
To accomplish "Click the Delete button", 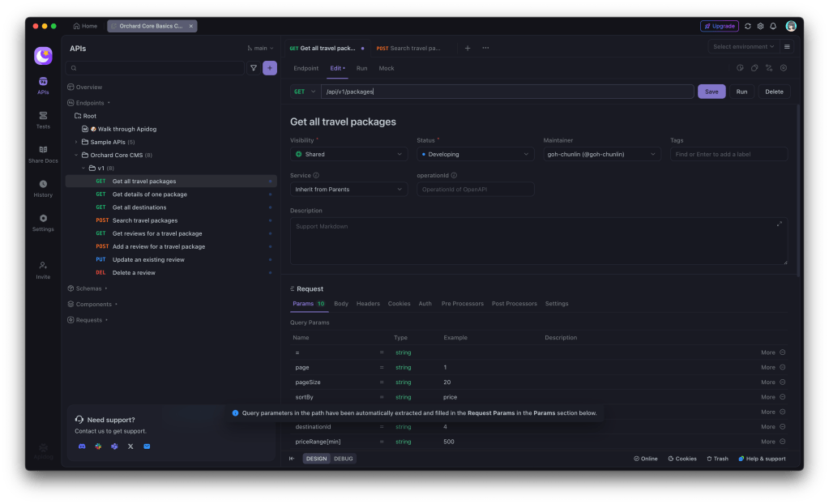I will coord(774,92).
